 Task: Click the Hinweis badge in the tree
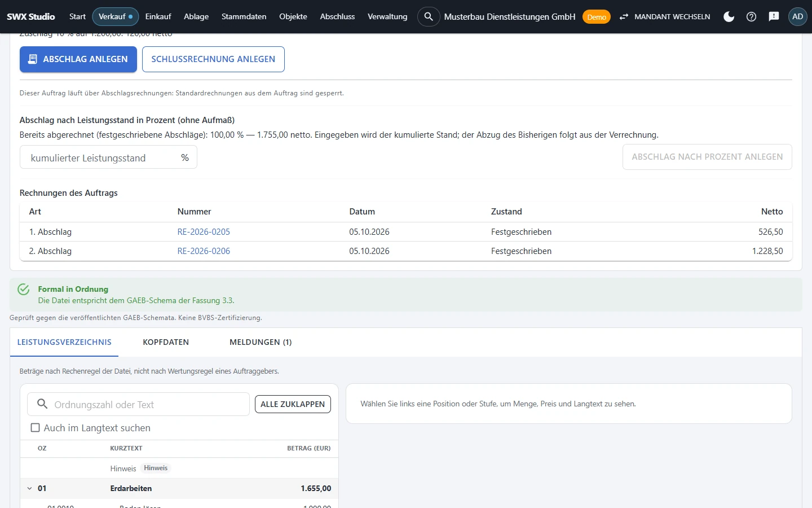click(x=156, y=468)
